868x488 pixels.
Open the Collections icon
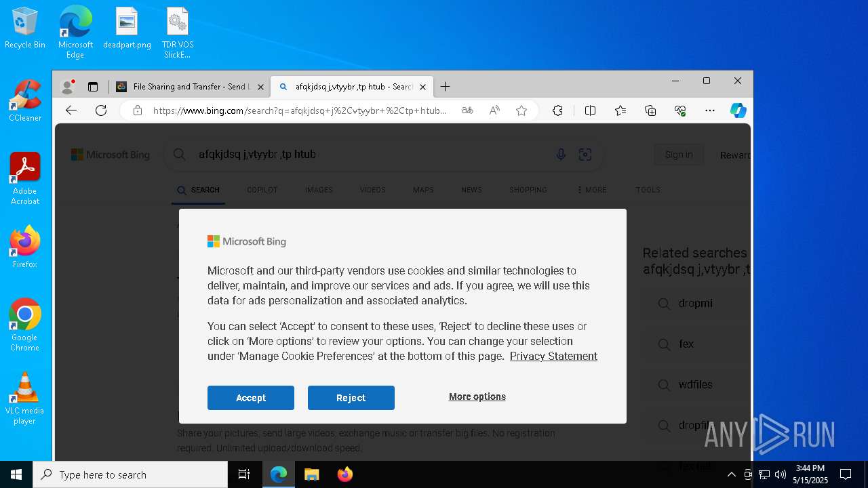pos(650,110)
